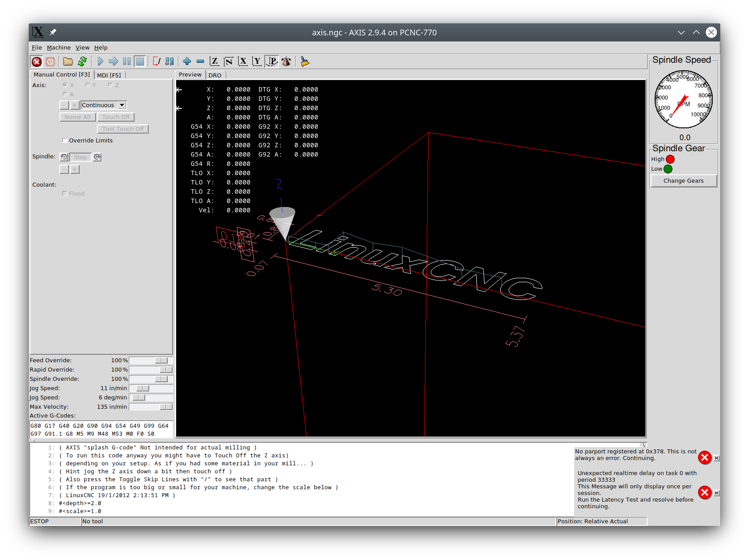Switch to the DRO tab
The width and height of the screenshot is (749, 560).
[215, 75]
